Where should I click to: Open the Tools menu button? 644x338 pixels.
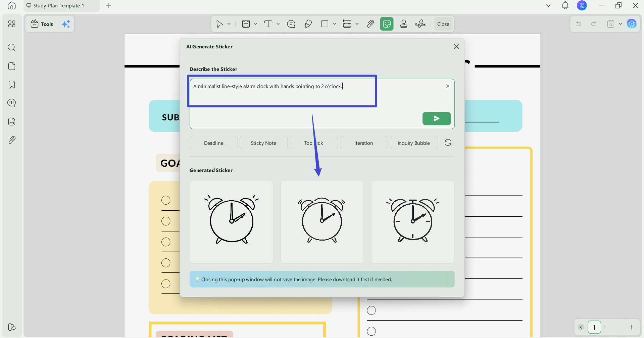pos(42,24)
